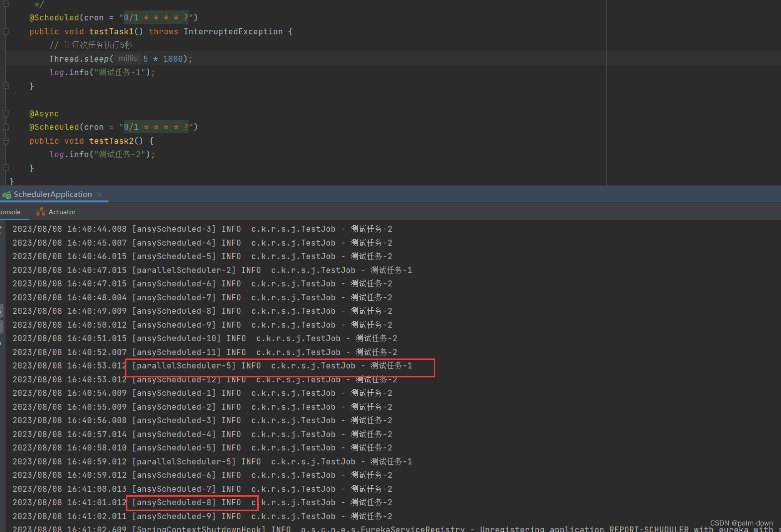Click fold marker beside @Scheduled above testTask2
Screen dimensions: 781x532
(6, 127)
